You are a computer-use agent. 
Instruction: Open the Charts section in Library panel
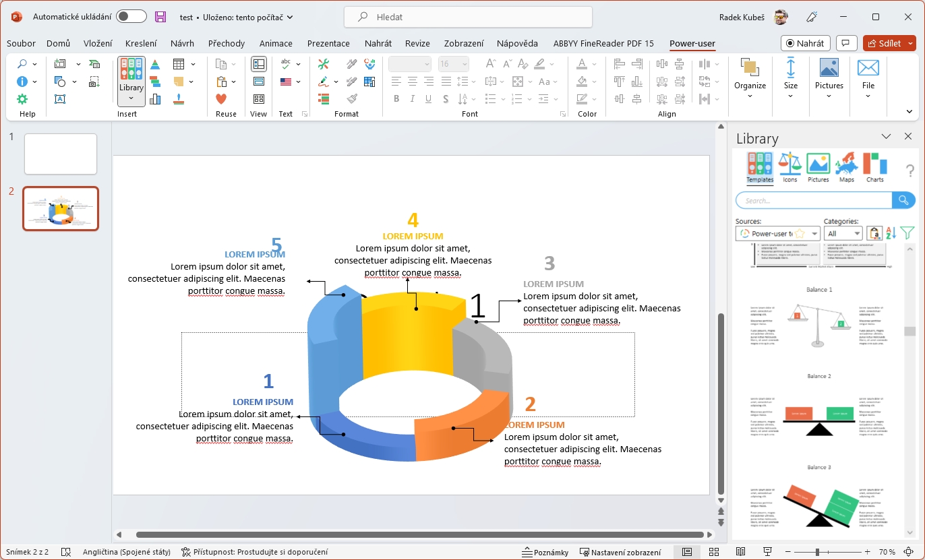coord(874,167)
